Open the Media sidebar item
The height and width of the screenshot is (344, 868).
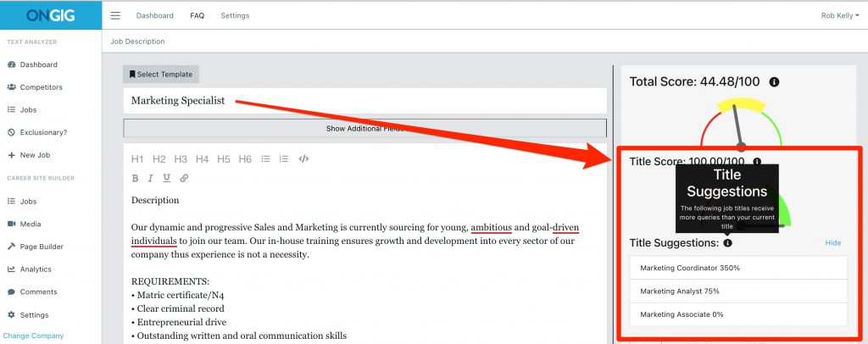(x=25, y=224)
